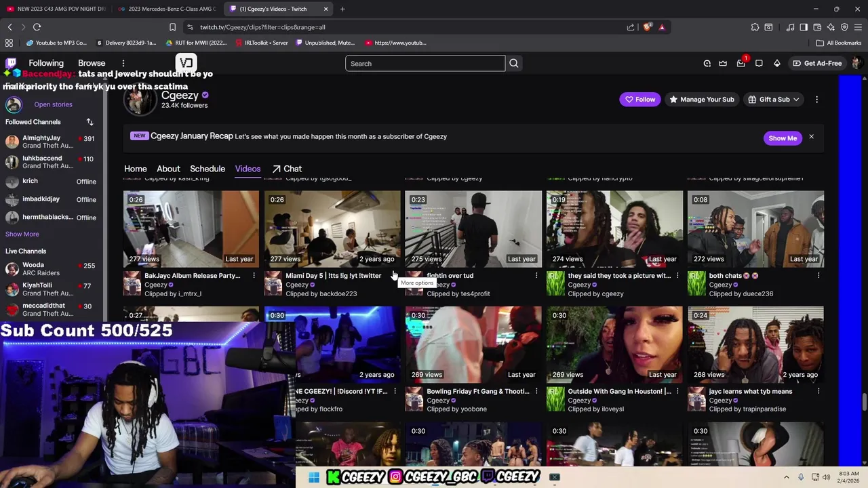Open the Prime loot crown icon
This screenshot has width=868, height=488.
click(x=723, y=63)
